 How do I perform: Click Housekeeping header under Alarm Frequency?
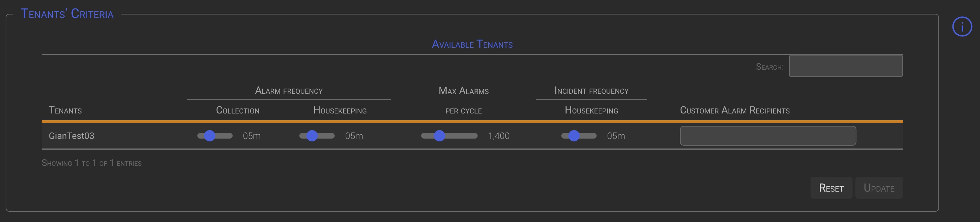point(340,110)
